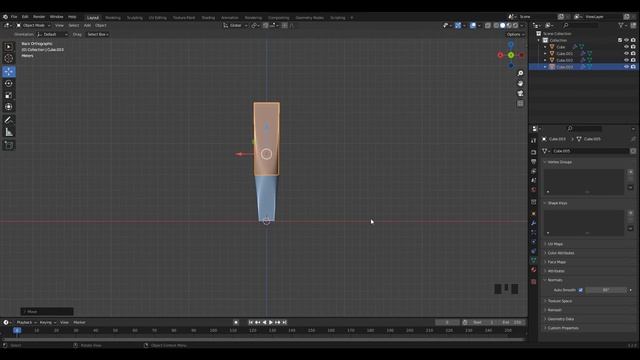Screen dimensions: 640x360
Task: Select the Transform tool
Action: [x=9, y=107]
